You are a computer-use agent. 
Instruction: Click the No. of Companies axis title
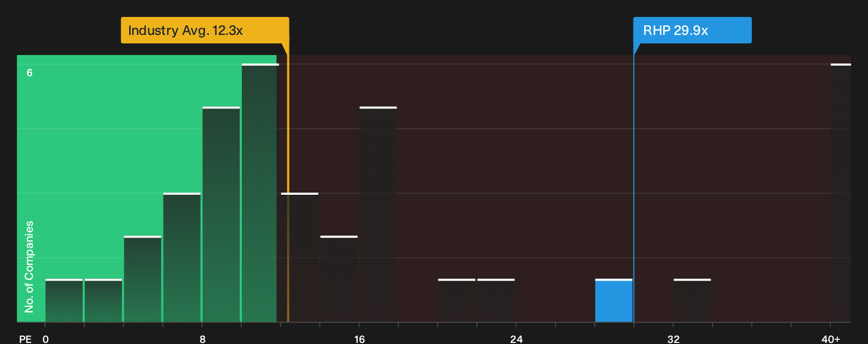29,266
